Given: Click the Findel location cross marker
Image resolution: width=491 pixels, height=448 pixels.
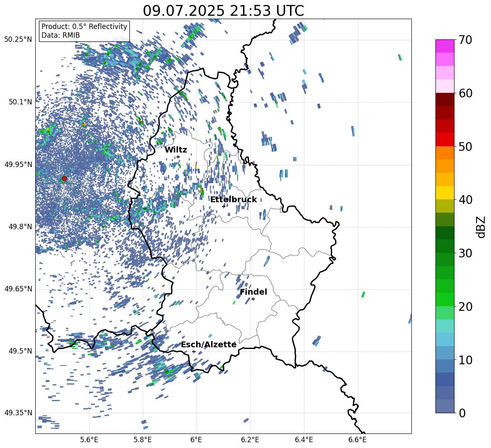Looking at the screenshot, I should click(253, 299).
